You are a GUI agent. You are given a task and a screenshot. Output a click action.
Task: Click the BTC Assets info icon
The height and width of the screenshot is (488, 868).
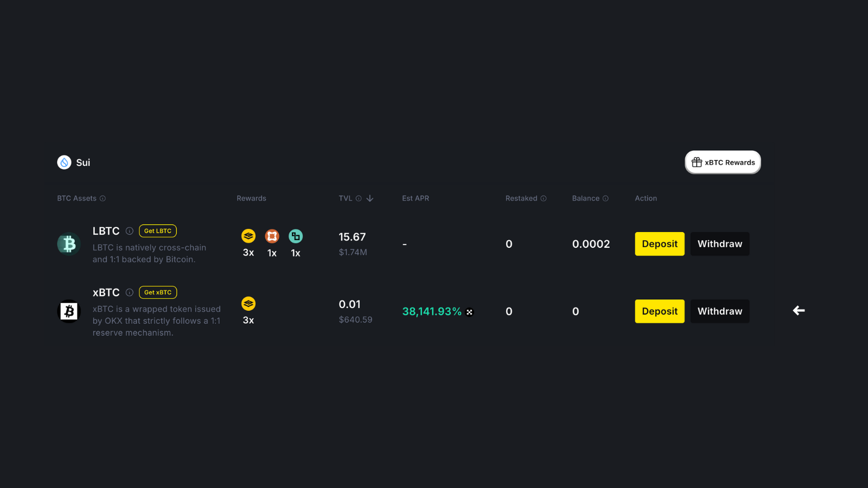pos(103,198)
